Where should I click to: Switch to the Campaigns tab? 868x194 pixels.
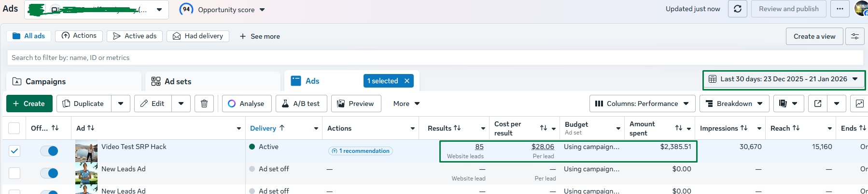[x=74, y=81]
